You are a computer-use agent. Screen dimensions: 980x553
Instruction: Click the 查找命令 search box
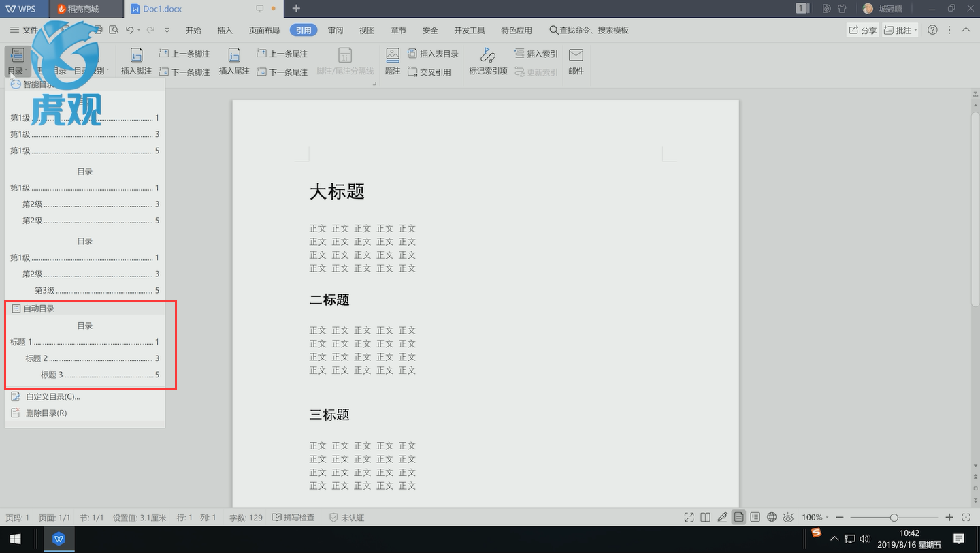click(589, 30)
